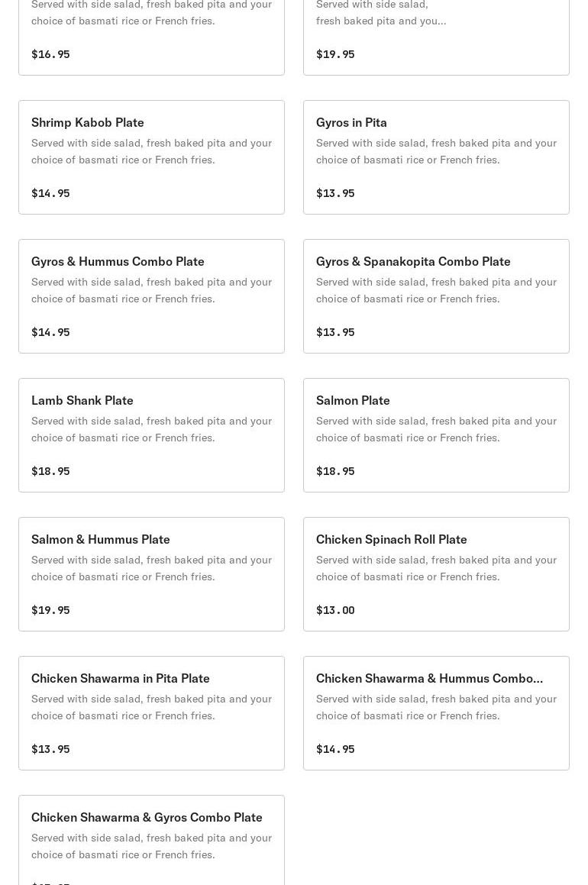This screenshot has width=588, height=885.
Task: Click the $18.95 price of Lamb Shank Plate
Action: tap(51, 470)
